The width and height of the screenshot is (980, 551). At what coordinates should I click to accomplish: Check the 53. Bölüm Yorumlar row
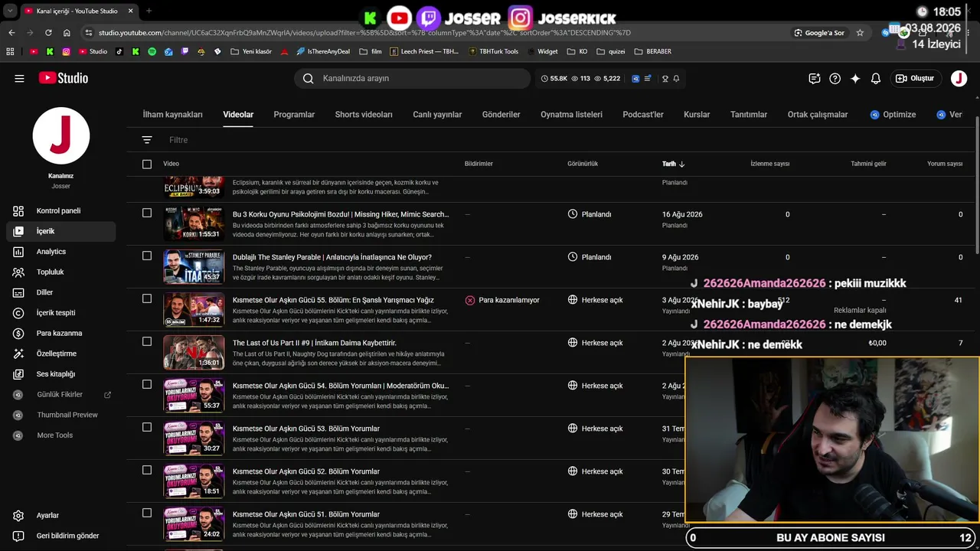[x=147, y=427]
